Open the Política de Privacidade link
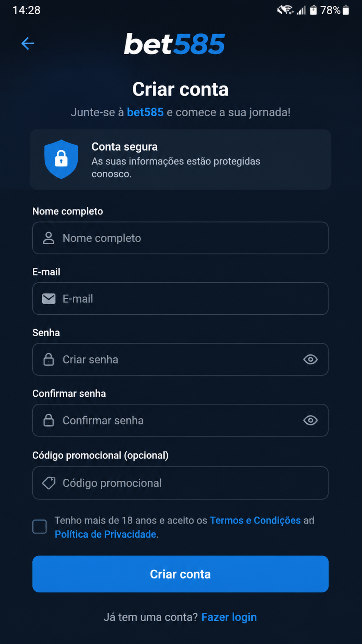This screenshot has height=644, width=362. 105,534
